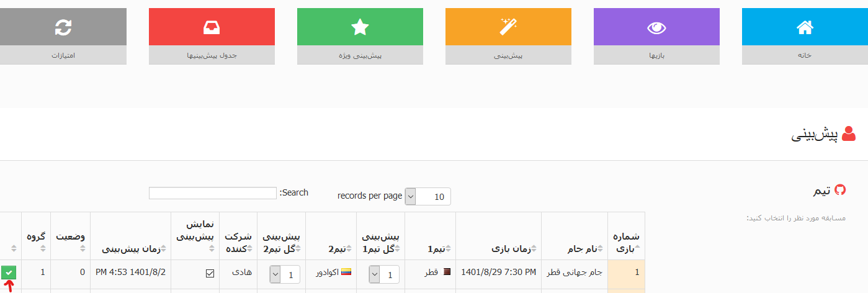This screenshot has height=293, width=868.
Task: Sort by وضعیت column header
Action: tap(70, 237)
